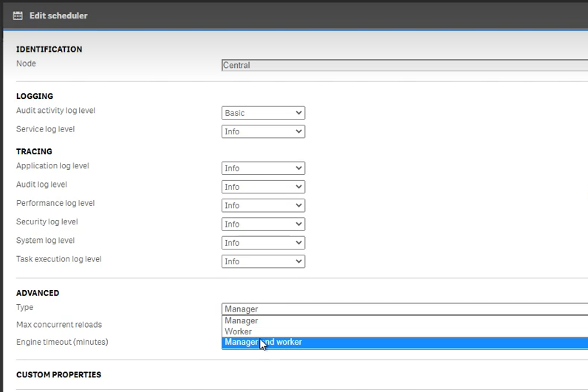Click the TRACING section heading
The width and height of the screenshot is (588, 392).
coord(34,151)
